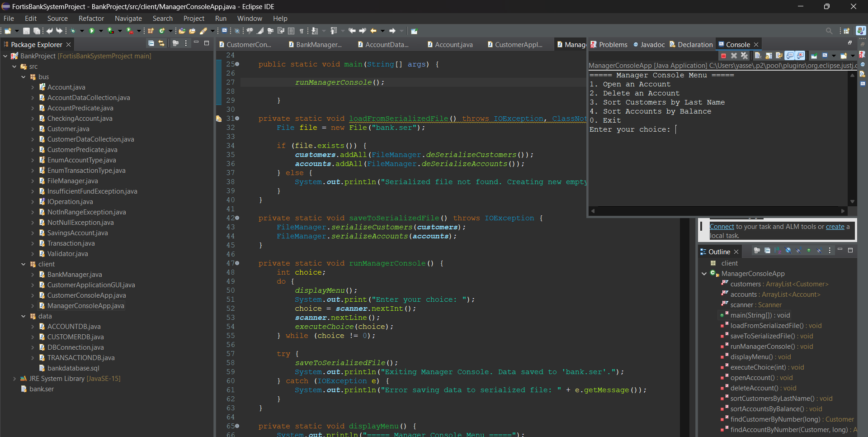
Task: Open the Refactor menu
Action: tap(91, 19)
